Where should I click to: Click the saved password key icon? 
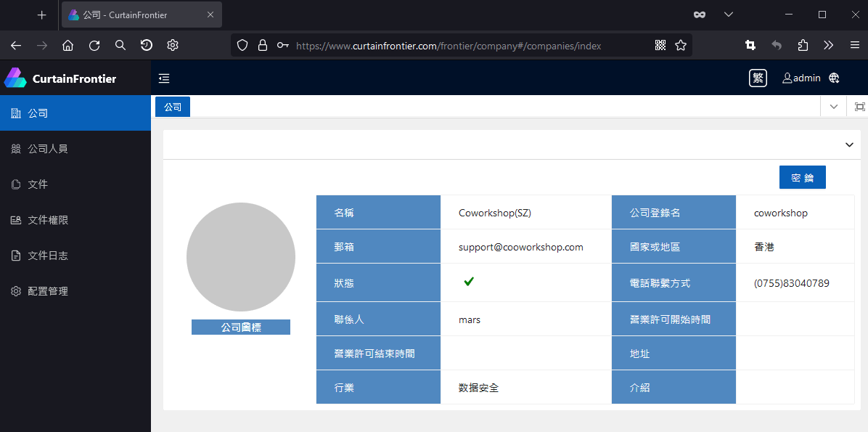click(x=283, y=46)
